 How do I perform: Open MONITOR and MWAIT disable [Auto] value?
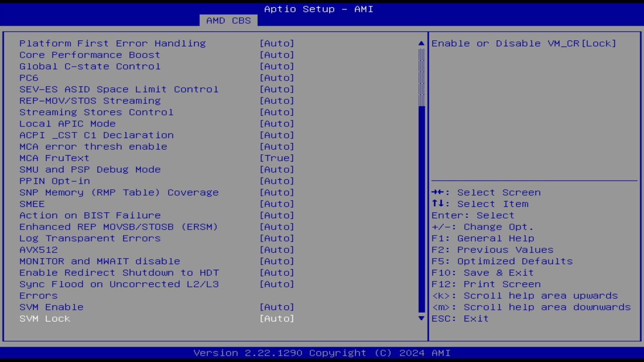[x=277, y=261]
